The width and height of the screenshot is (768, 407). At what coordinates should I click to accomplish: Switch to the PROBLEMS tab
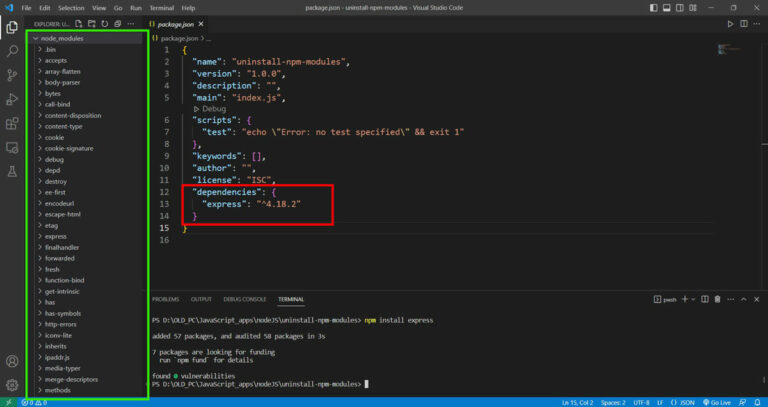point(165,299)
